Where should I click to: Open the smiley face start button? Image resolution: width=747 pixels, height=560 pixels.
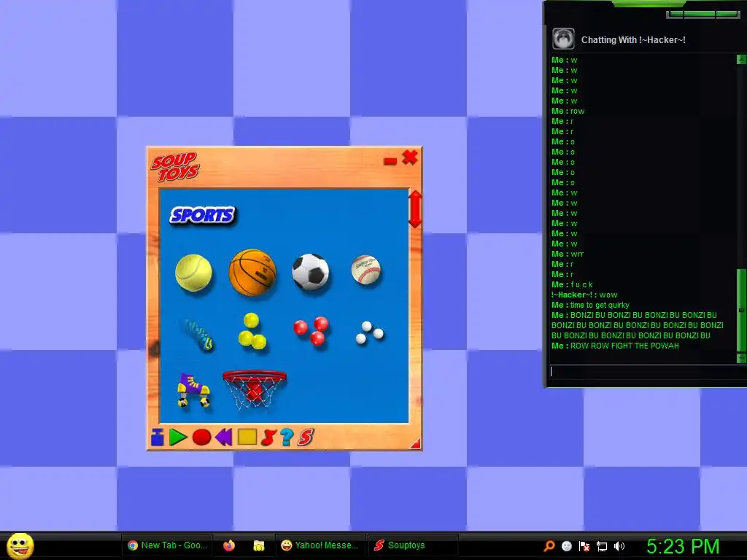coord(20,545)
